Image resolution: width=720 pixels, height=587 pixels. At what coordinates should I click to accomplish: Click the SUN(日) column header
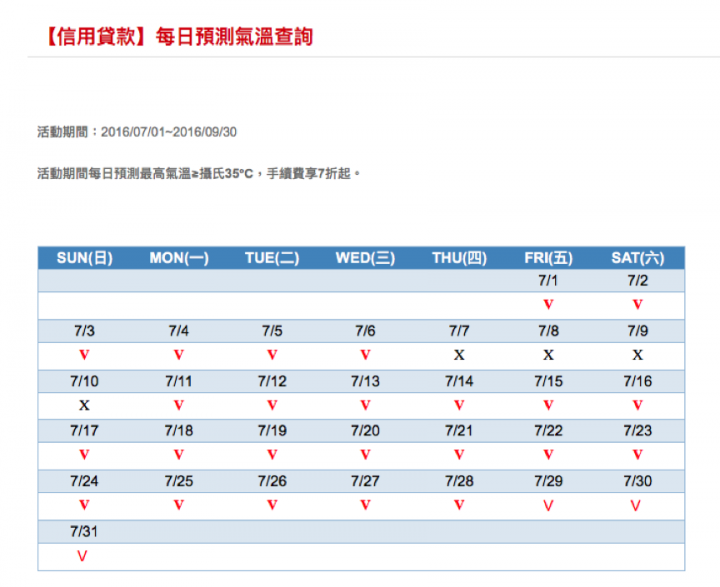coord(84,258)
